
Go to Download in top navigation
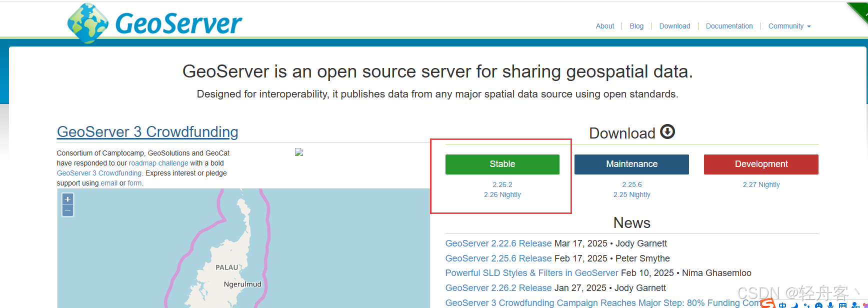coord(674,26)
